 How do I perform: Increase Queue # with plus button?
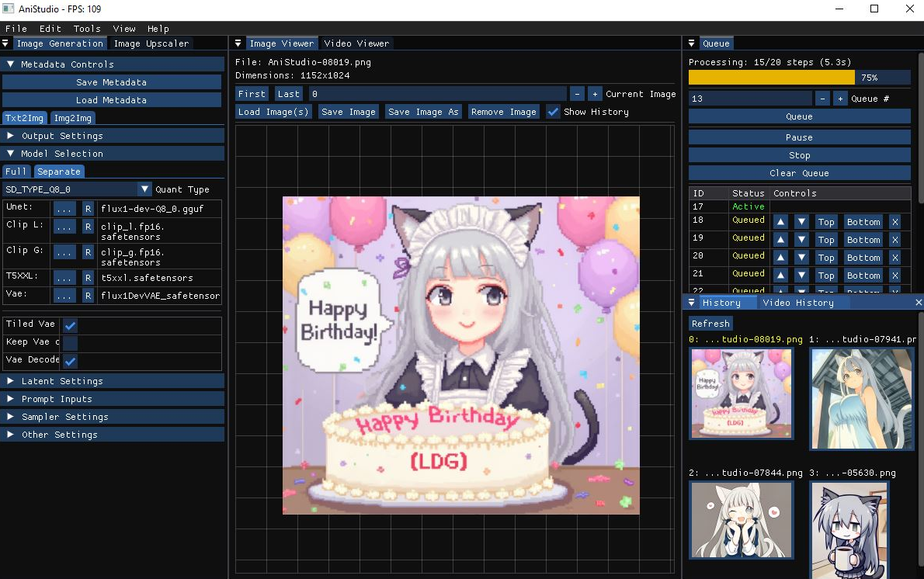[840, 99]
